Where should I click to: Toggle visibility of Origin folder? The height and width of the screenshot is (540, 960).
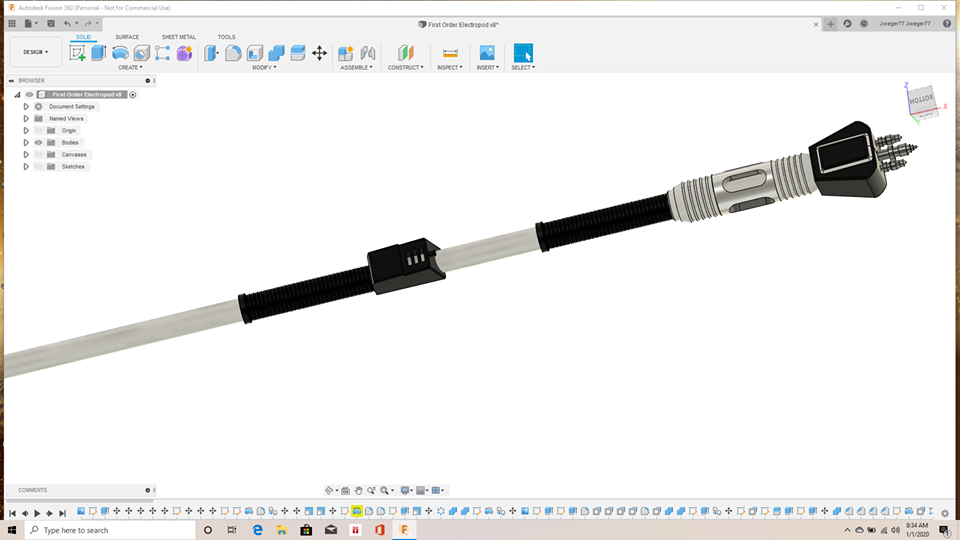pos(39,130)
